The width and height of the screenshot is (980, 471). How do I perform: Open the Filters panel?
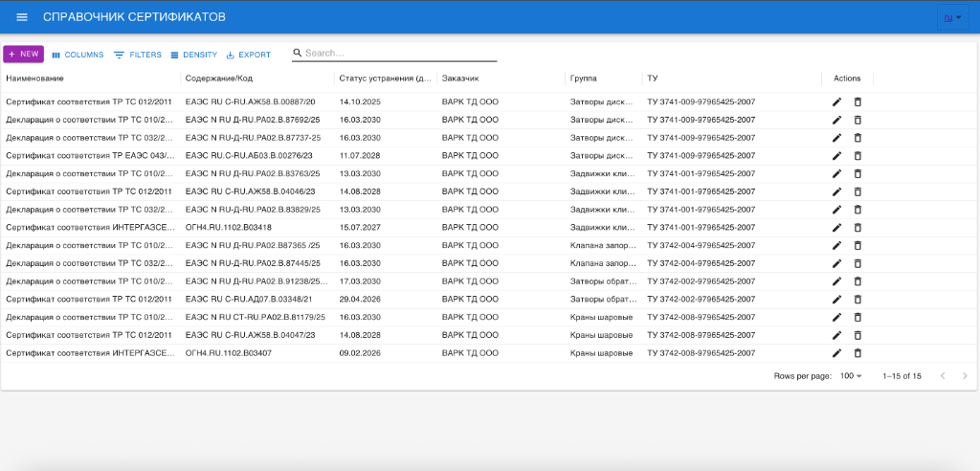click(138, 55)
